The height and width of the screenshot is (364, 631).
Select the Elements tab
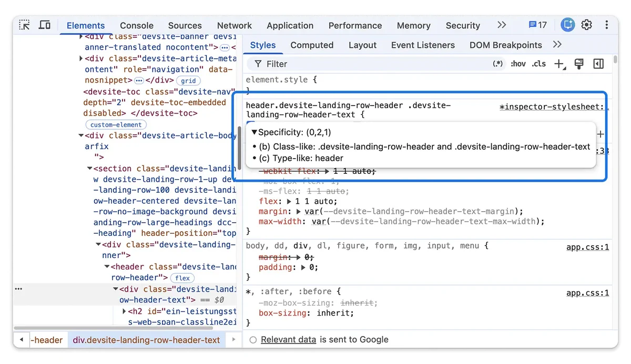coord(86,25)
